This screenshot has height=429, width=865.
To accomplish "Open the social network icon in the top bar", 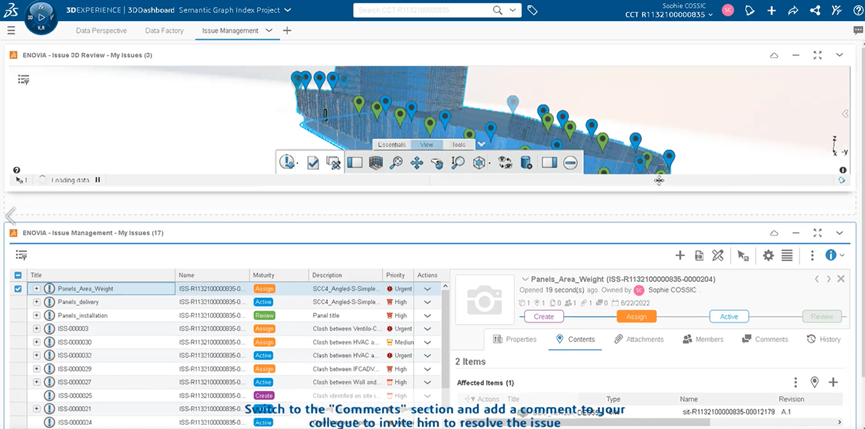I will (815, 10).
